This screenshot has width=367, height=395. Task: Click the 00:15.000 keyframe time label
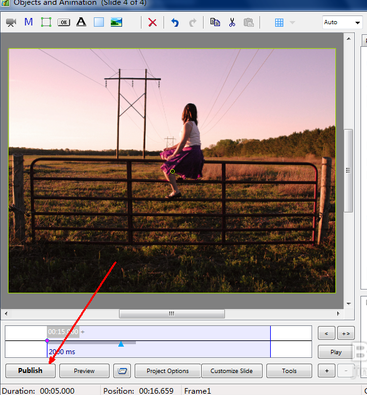(63, 332)
